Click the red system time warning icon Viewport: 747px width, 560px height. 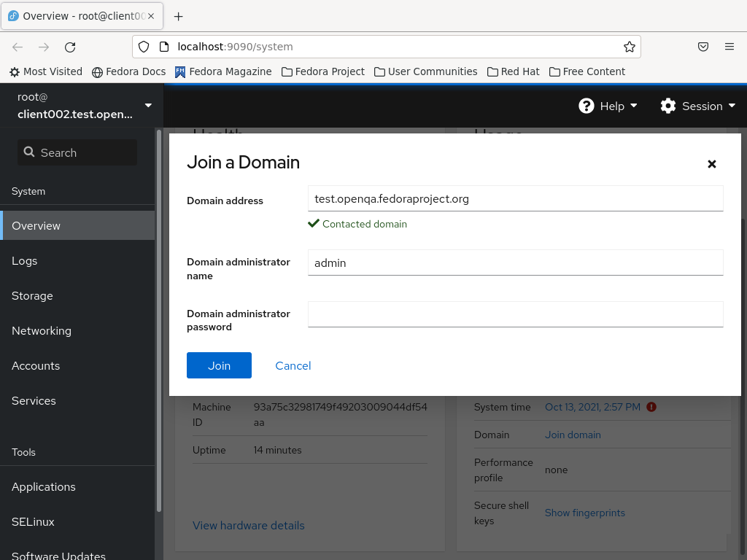[651, 407]
